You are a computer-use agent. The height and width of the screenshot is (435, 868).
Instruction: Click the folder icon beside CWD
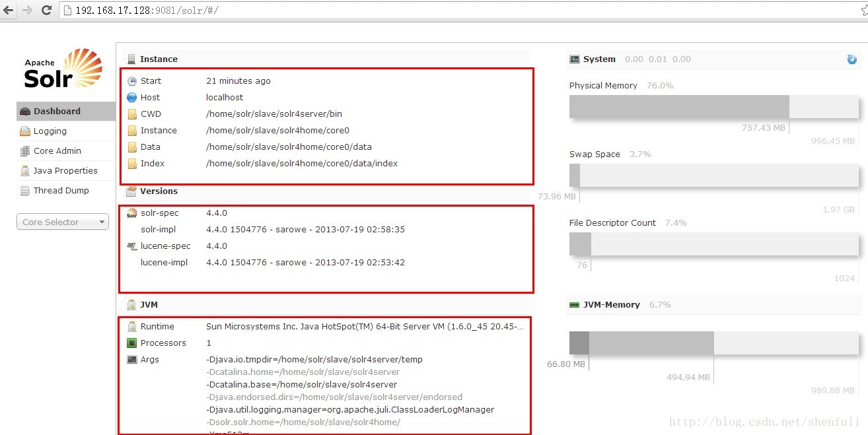tap(132, 114)
